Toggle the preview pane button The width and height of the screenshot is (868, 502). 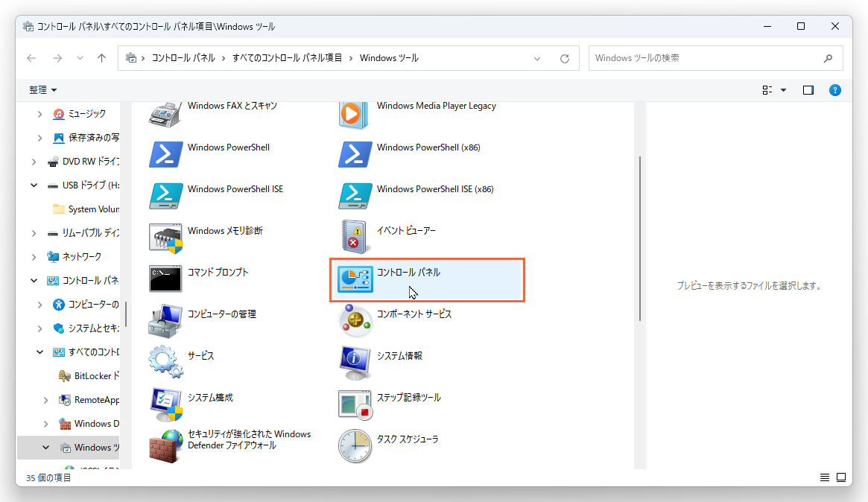pos(808,90)
